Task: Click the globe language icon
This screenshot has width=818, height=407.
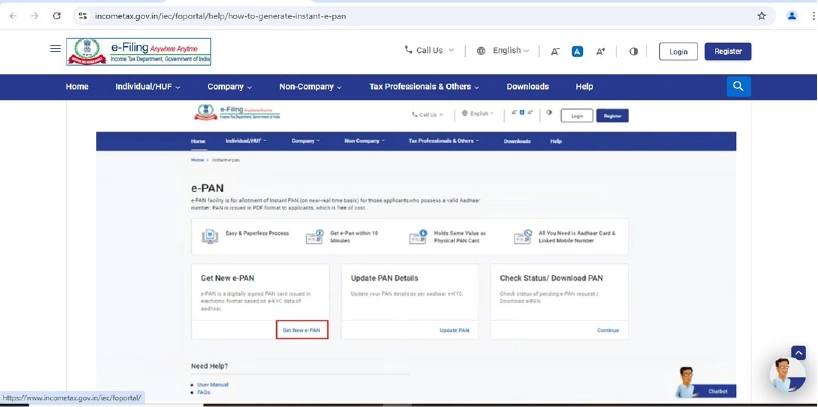Action: click(x=481, y=51)
